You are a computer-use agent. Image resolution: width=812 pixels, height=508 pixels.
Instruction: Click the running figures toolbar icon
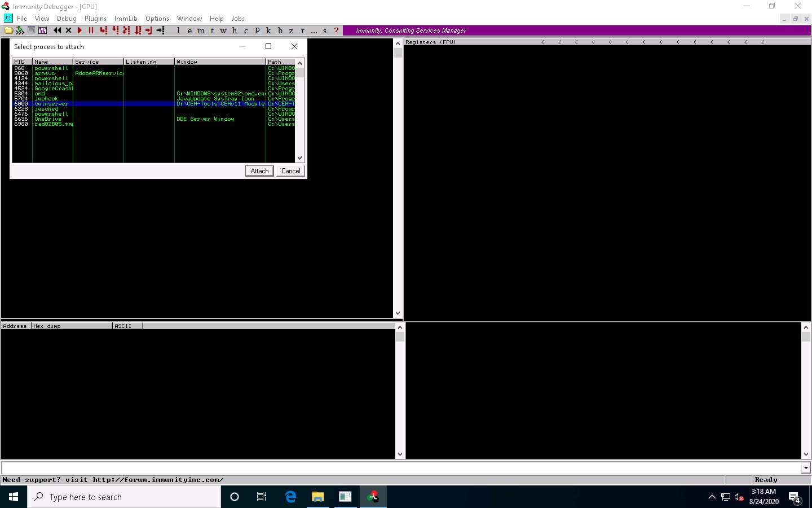coord(20,30)
